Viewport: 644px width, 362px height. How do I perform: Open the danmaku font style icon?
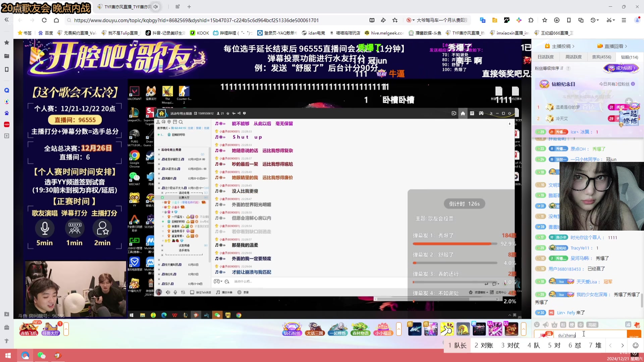[x=554, y=324]
